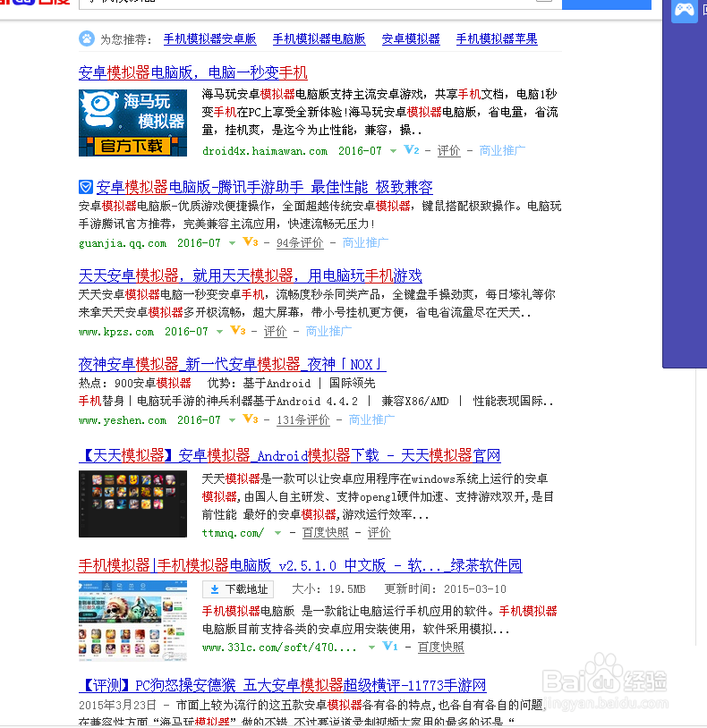Open 评价 link for ttmnq.com
Viewport: 707px width, 728px height.
click(x=379, y=532)
